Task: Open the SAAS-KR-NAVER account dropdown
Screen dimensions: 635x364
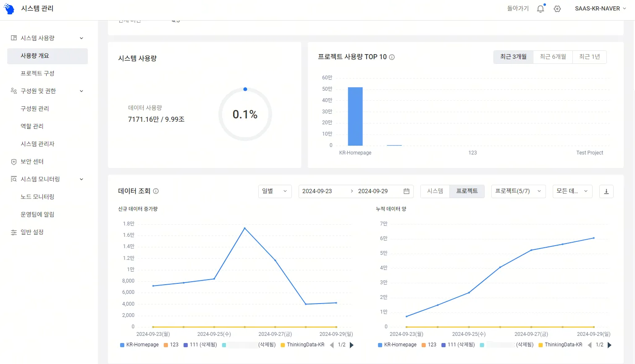Action: pyautogui.click(x=601, y=9)
